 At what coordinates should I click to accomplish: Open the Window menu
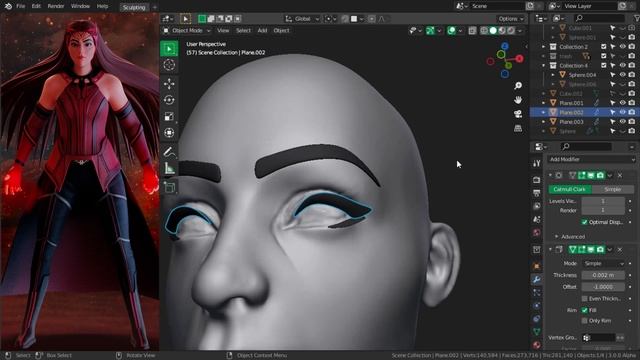pyautogui.click(x=80, y=6)
